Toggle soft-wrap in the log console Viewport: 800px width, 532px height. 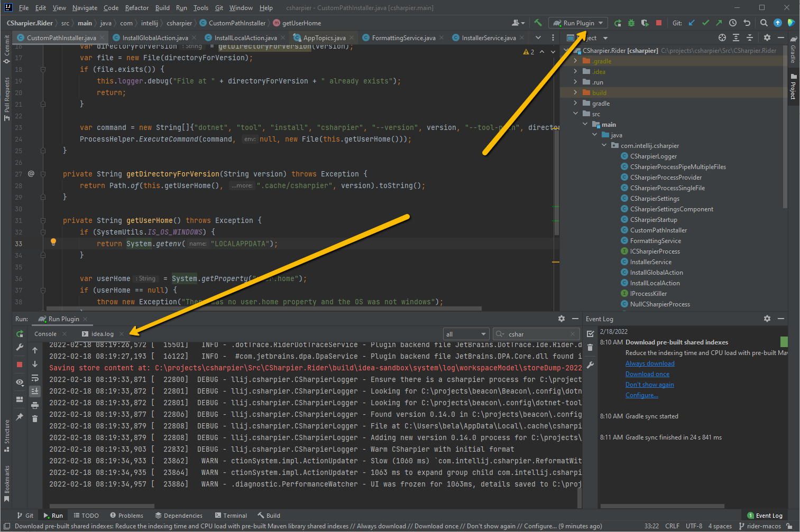click(35, 378)
